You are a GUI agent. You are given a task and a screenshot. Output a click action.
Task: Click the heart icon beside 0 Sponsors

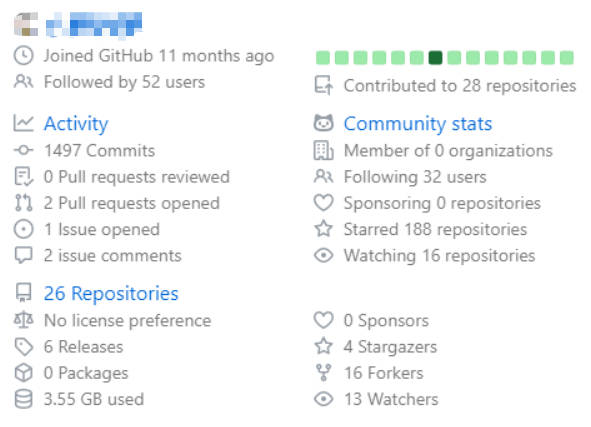(x=323, y=320)
